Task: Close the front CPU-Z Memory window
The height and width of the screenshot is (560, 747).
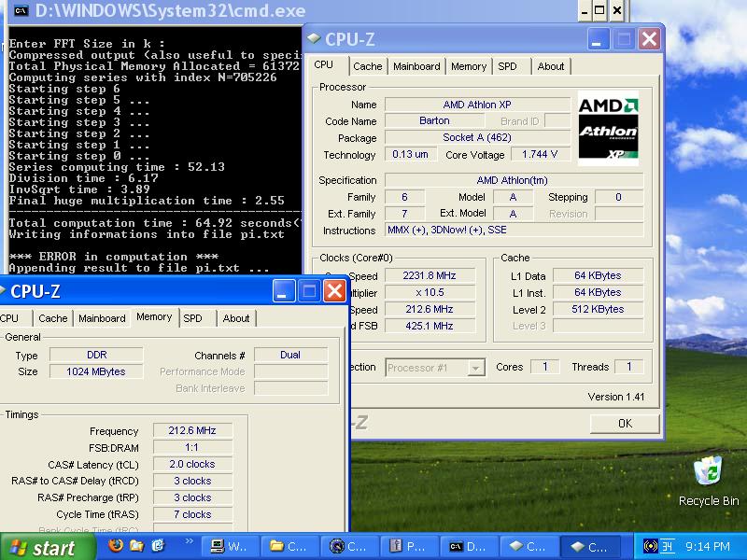Action: coord(334,290)
